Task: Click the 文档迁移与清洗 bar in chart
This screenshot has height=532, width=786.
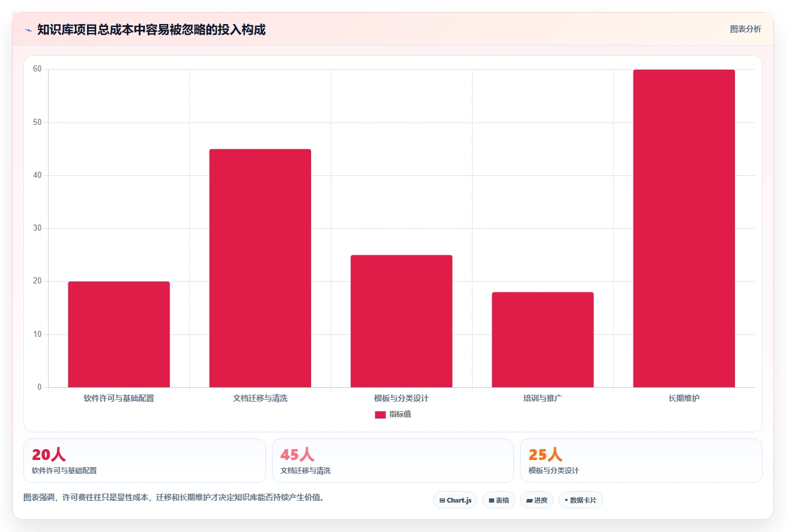Action: 260,268
